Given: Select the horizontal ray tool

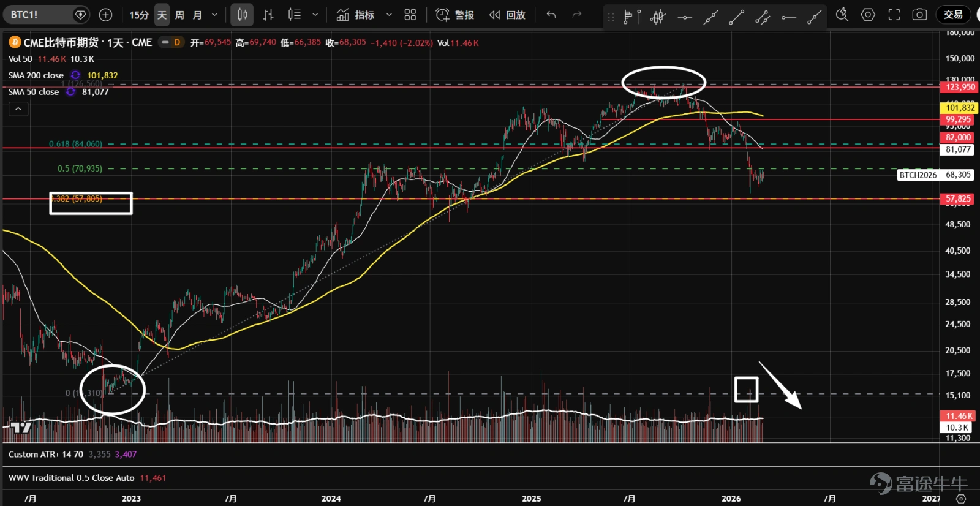Looking at the screenshot, I should tap(789, 17).
